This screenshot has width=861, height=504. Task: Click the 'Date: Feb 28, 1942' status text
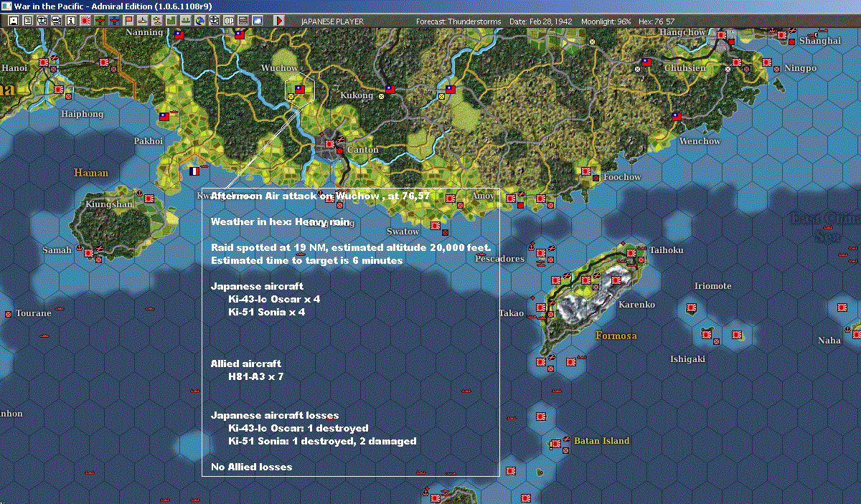(x=542, y=22)
